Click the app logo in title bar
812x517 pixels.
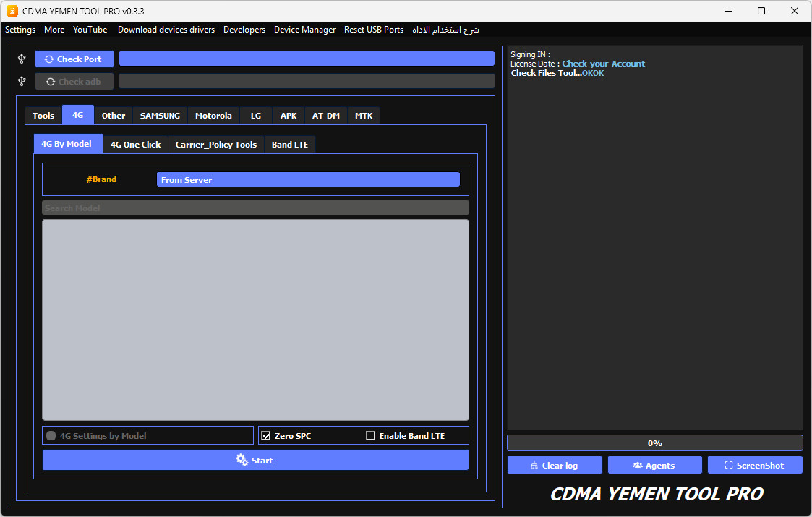(12, 11)
